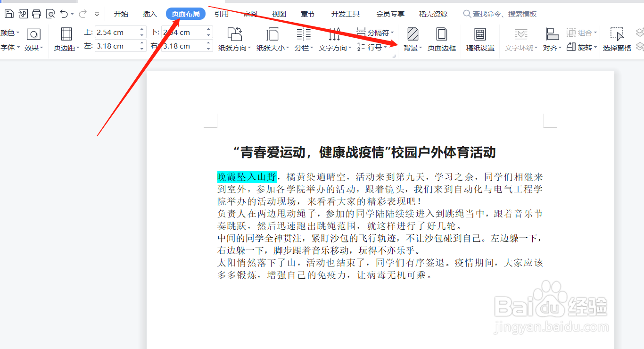
Task: Decrease the right margin with down stepper
Action: click(208, 49)
